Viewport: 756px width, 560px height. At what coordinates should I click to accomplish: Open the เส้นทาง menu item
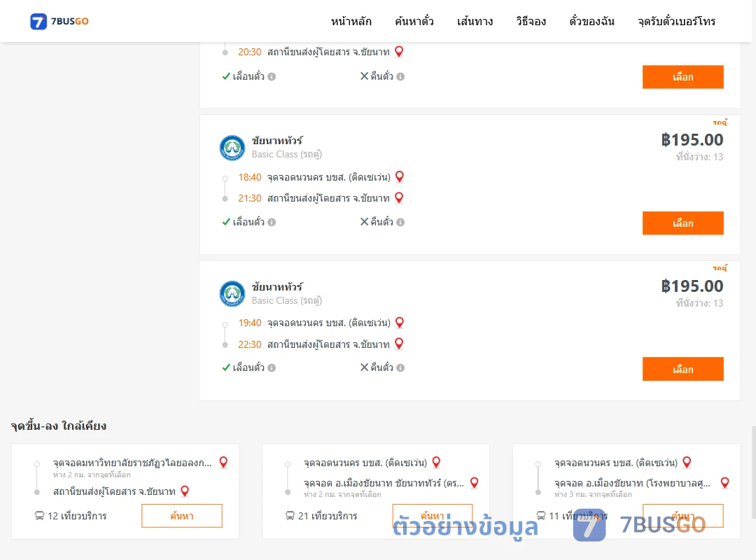(475, 21)
